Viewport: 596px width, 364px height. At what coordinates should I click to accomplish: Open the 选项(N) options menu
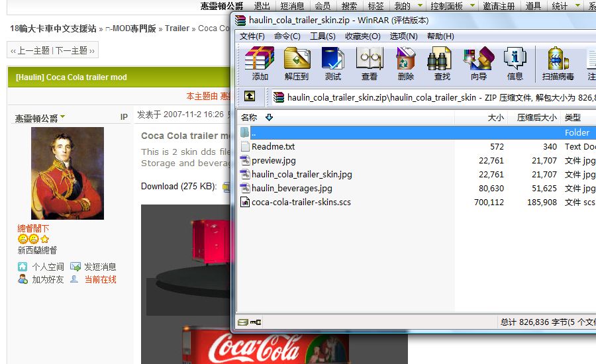403,36
